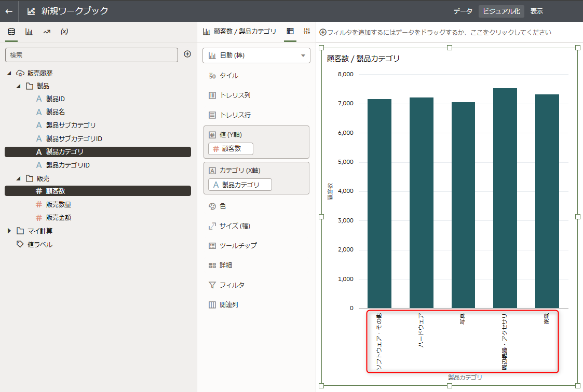Select the Grammar panel icon tab
Image resolution: width=583 pixels, height=392 pixels.
tap(290, 32)
